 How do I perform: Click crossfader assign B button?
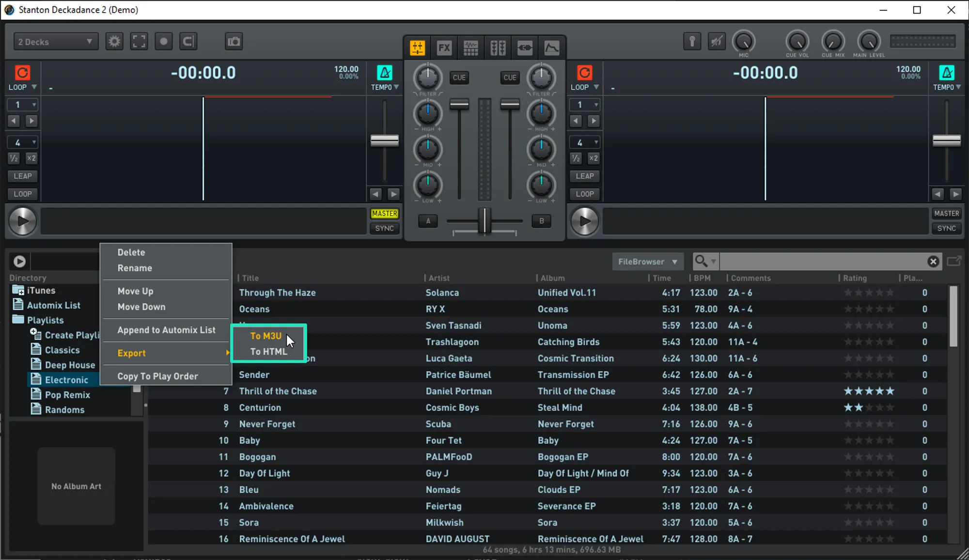[x=541, y=221]
